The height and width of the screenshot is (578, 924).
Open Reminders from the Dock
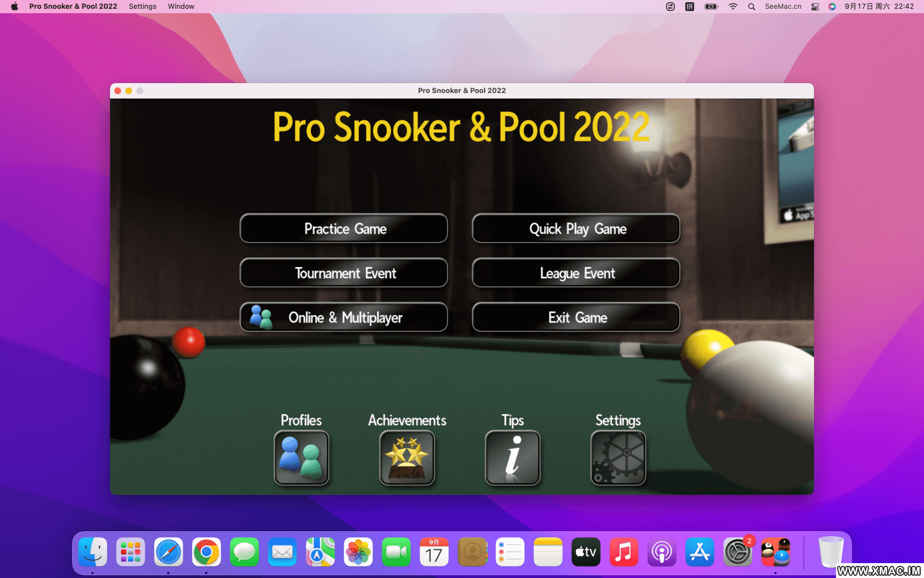click(510, 552)
